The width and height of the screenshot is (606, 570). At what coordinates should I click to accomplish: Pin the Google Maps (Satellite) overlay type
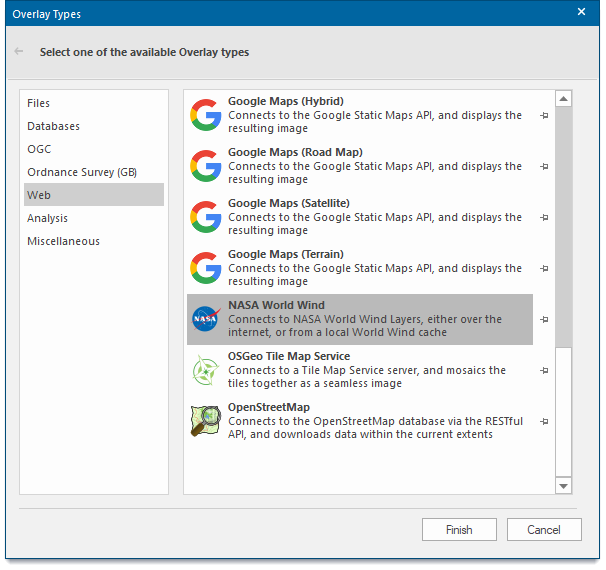[x=544, y=217]
